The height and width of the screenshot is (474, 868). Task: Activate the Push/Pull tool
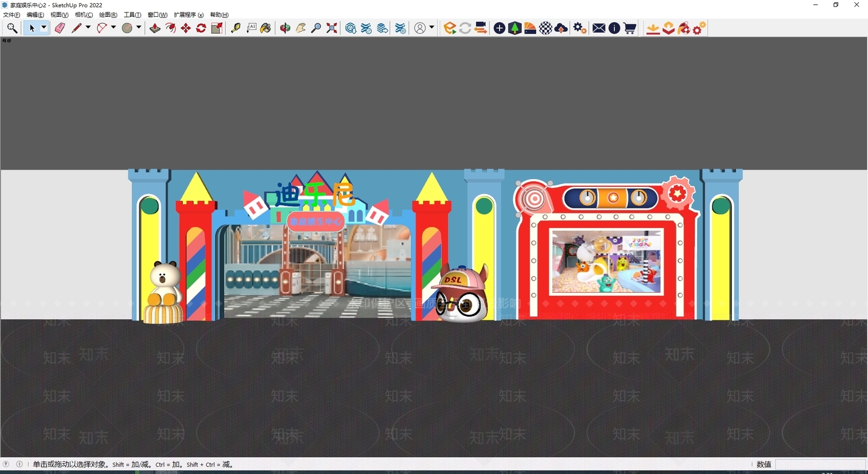pyautogui.click(x=155, y=28)
